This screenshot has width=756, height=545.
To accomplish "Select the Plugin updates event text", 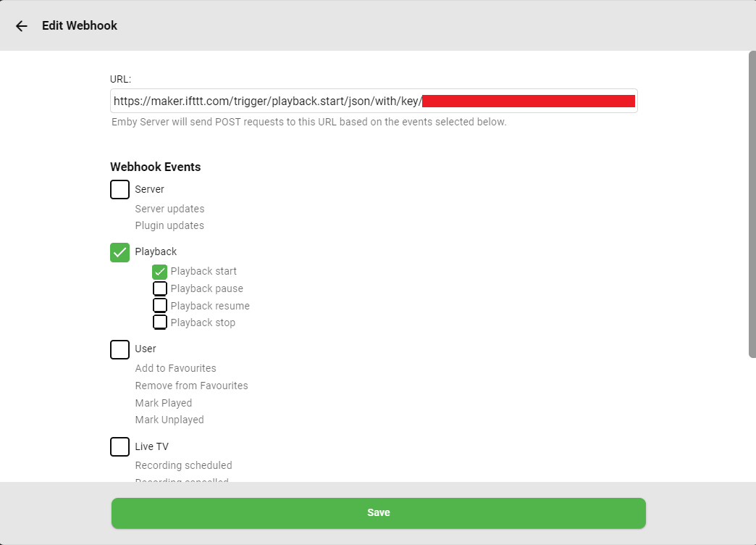I will pyautogui.click(x=169, y=225).
